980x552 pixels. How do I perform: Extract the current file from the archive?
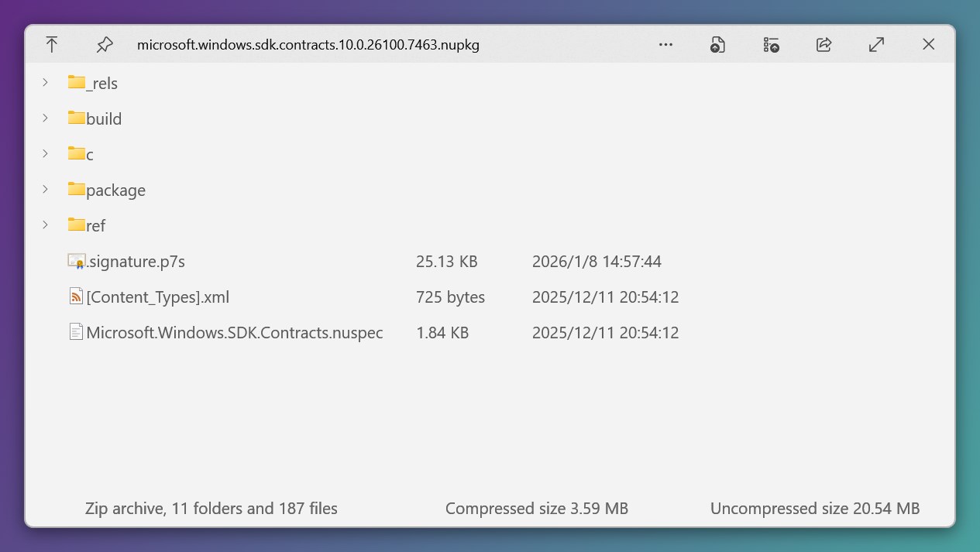coord(717,44)
